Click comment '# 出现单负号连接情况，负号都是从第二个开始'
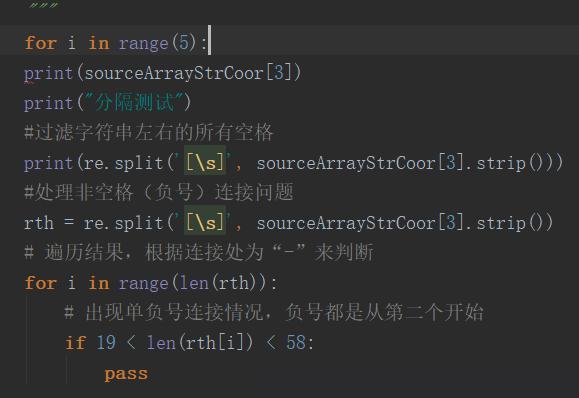Viewport: 579px width, 398px height. click(274, 312)
